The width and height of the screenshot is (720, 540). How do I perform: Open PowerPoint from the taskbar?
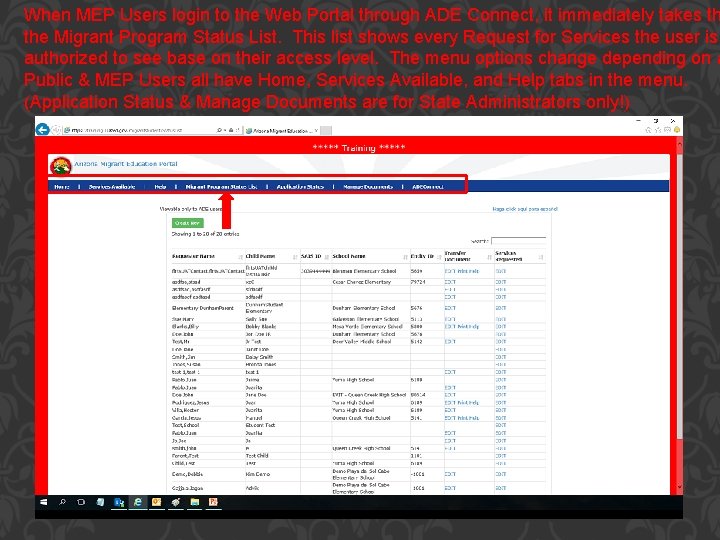tap(214, 502)
